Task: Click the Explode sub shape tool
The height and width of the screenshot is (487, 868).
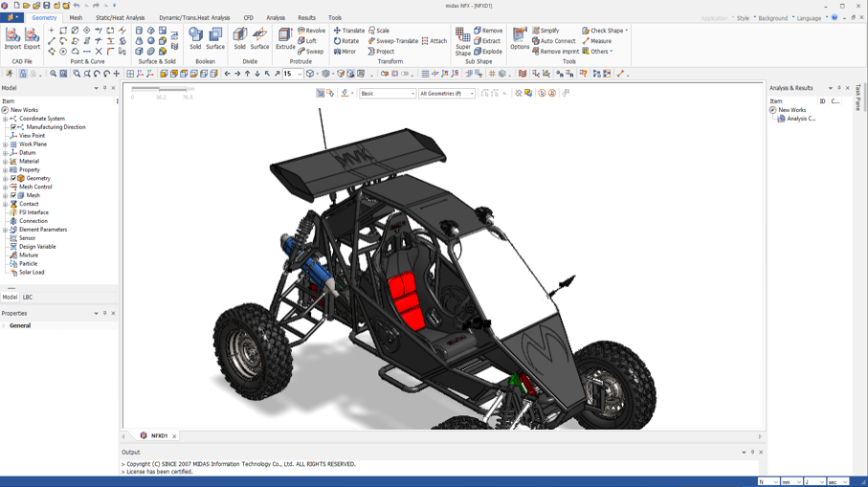Action: point(488,52)
